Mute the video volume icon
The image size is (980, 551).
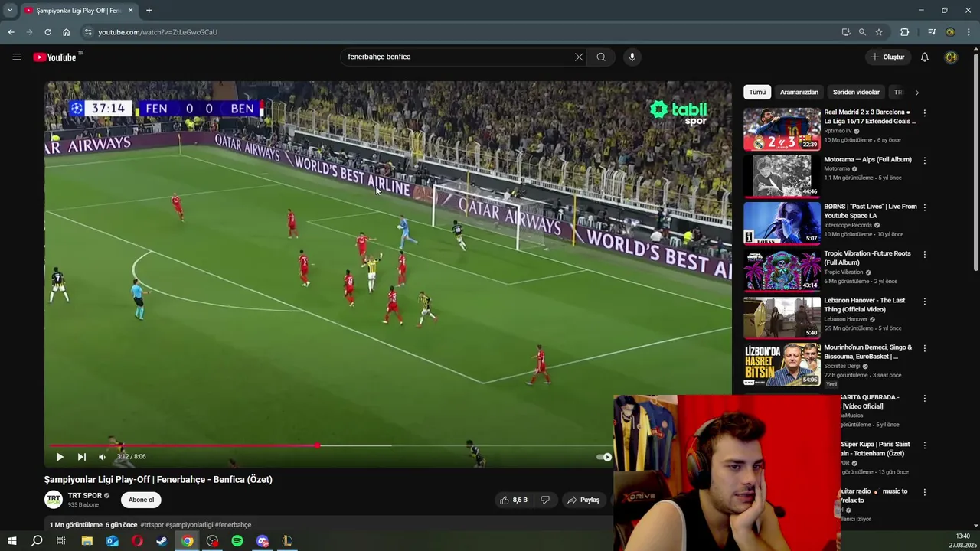coord(102,457)
